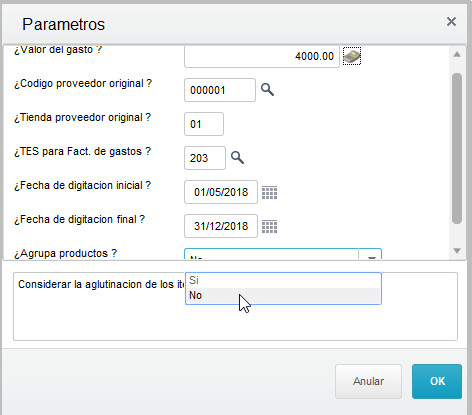Click the scrollbar up arrow
Image resolution: width=472 pixels, height=415 pixels.
[x=457, y=54]
